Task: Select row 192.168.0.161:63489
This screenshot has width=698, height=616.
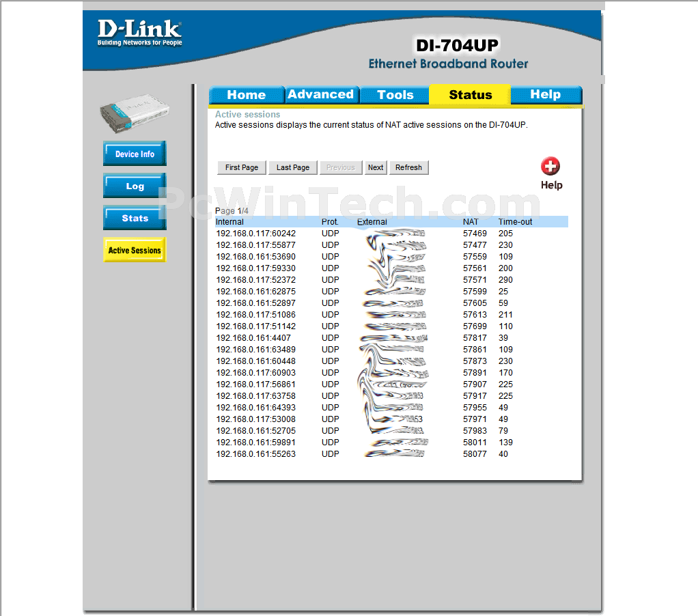Action: coord(392,350)
